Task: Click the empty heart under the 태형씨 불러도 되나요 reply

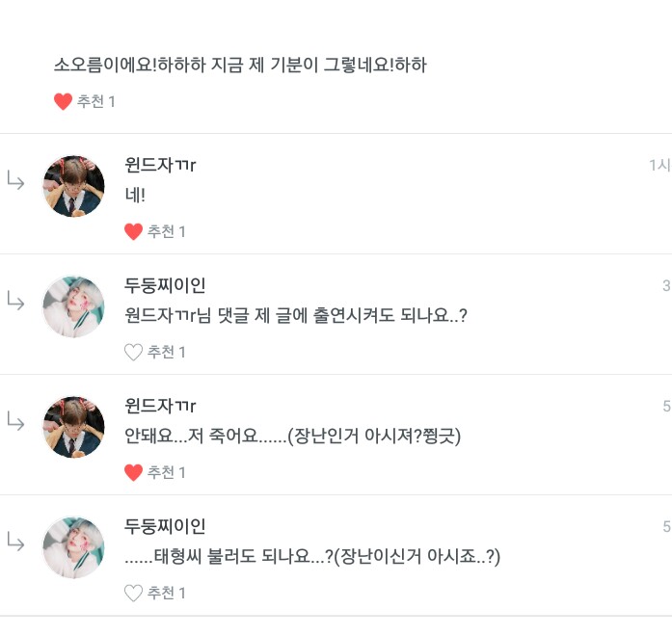Action: coord(134,593)
